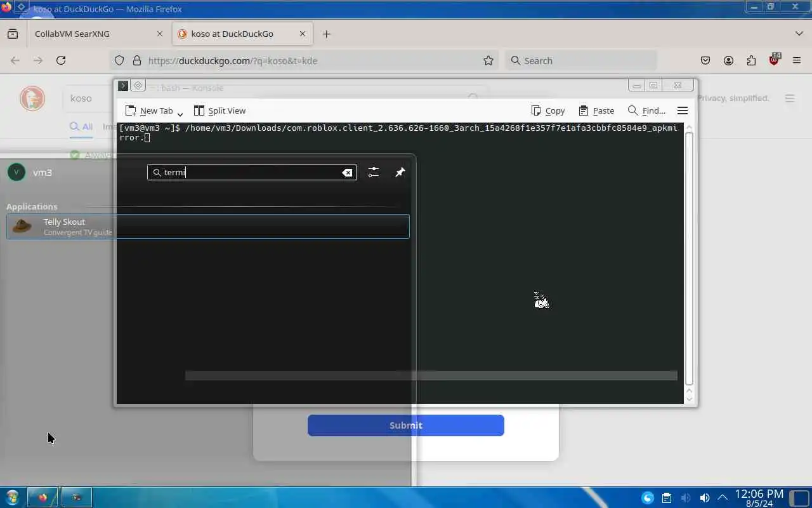The height and width of the screenshot is (508, 812).
Task: Pin the launcher open with the pushpin icon
Action: (x=400, y=172)
